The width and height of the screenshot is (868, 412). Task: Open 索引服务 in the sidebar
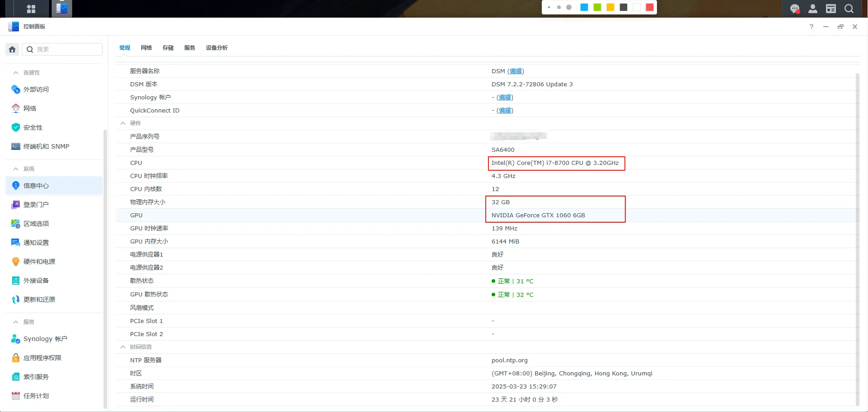[x=54, y=377]
